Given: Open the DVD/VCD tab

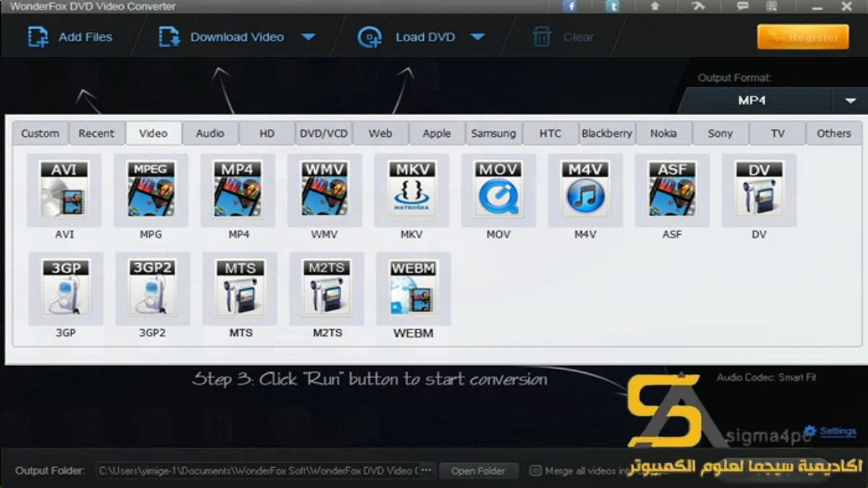Looking at the screenshot, I should point(324,133).
